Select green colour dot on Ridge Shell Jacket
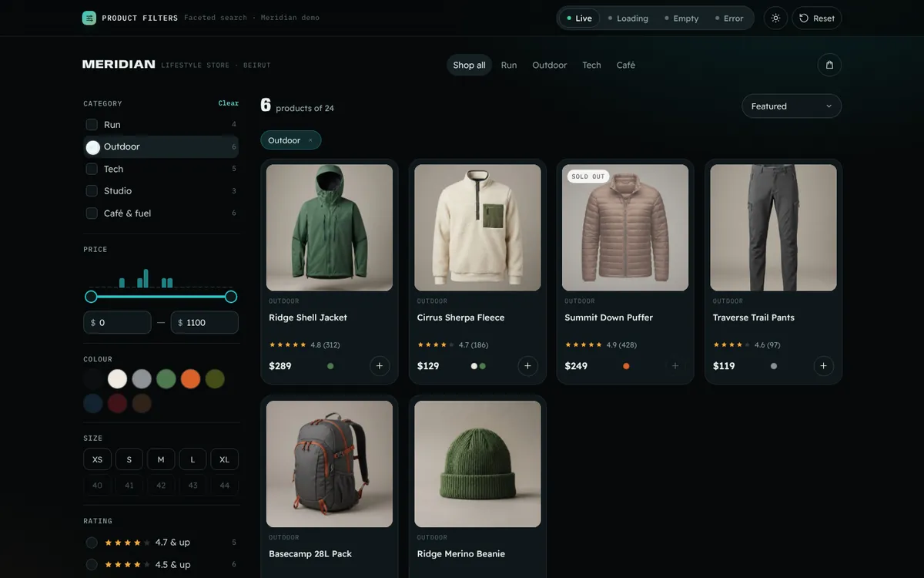Image resolution: width=924 pixels, height=578 pixels. (x=330, y=366)
